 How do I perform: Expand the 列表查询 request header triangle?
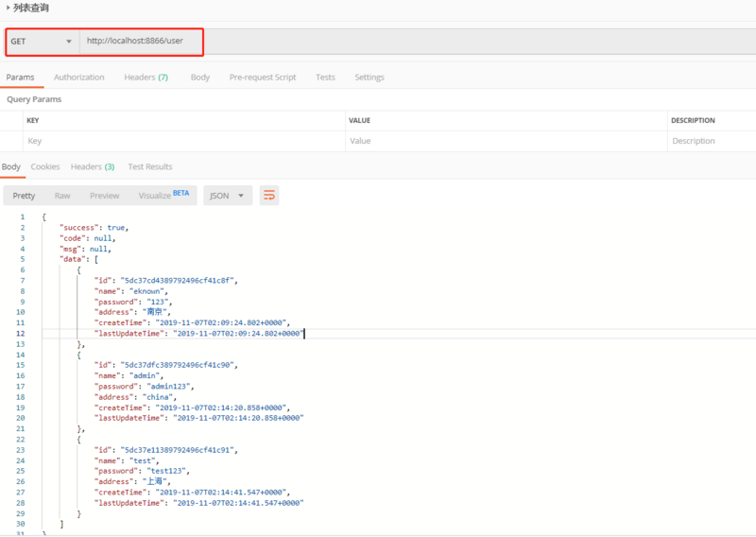8,8
